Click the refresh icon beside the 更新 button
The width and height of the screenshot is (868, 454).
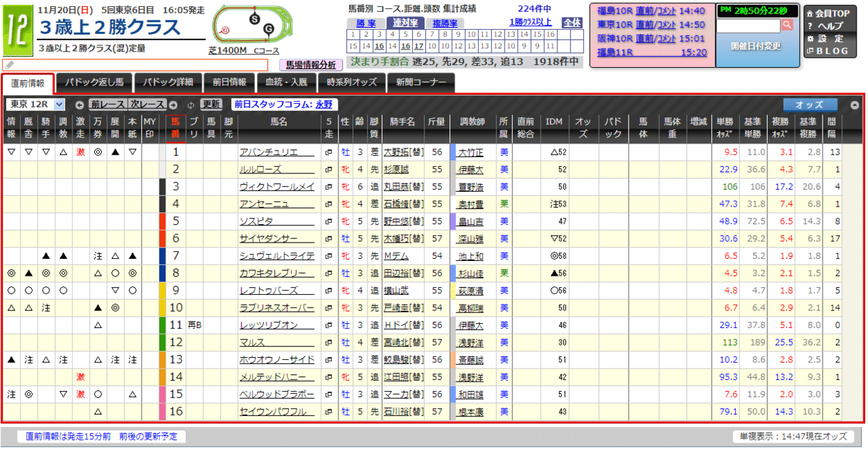coord(192,104)
